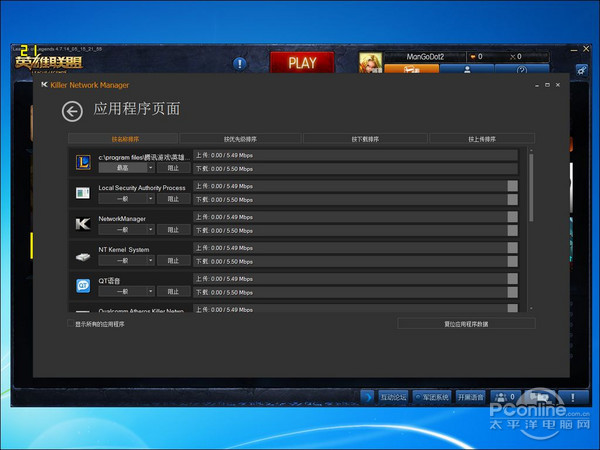Open 军团系统 button in LoL bottom bar

pyautogui.click(x=432, y=397)
